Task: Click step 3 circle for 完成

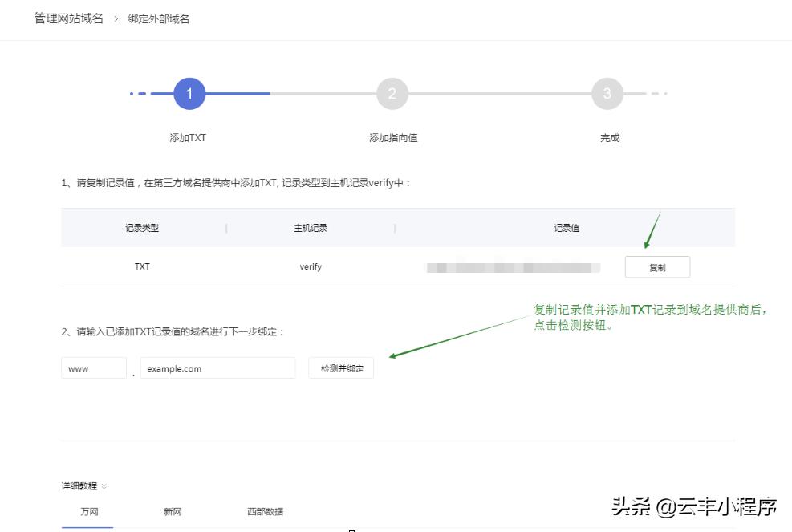Action: pyautogui.click(x=607, y=93)
